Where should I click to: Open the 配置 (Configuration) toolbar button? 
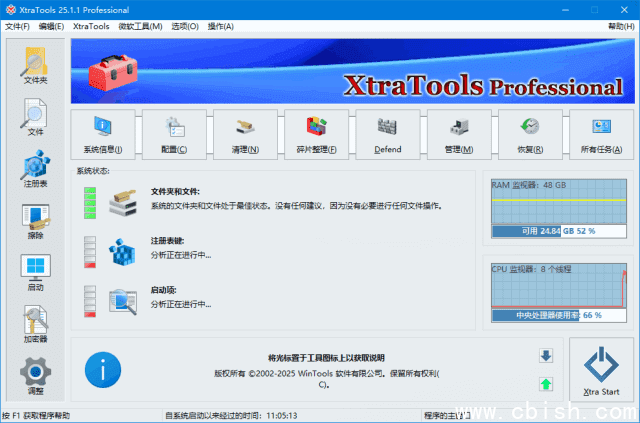click(x=174, y=134)
